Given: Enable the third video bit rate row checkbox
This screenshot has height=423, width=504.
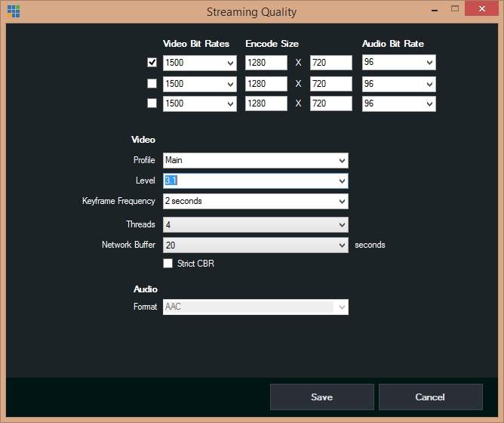Looking at the screenshot, I should coord(152,103).
